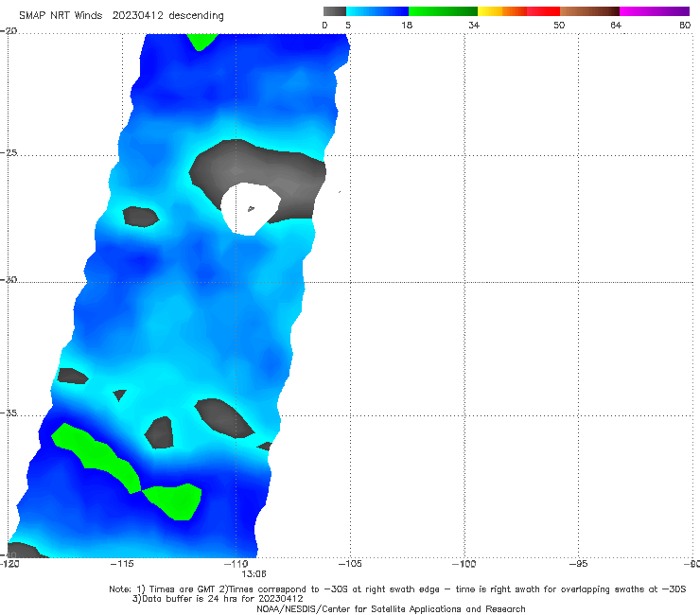Click the blue 5-18 color scale segment
The width and height of the screenshot is (700, 615).
(377, 11)
